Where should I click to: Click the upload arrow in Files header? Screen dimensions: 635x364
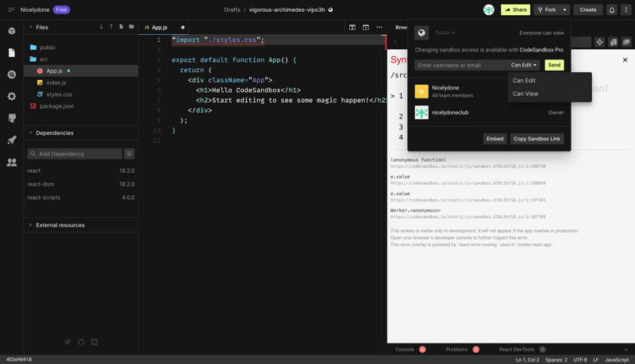click(111, 27)
